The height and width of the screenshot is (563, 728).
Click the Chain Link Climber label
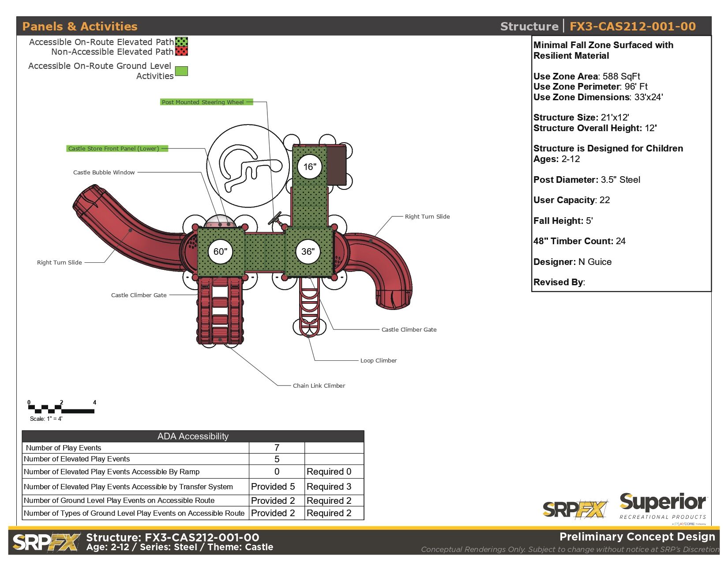pos(319,386)
